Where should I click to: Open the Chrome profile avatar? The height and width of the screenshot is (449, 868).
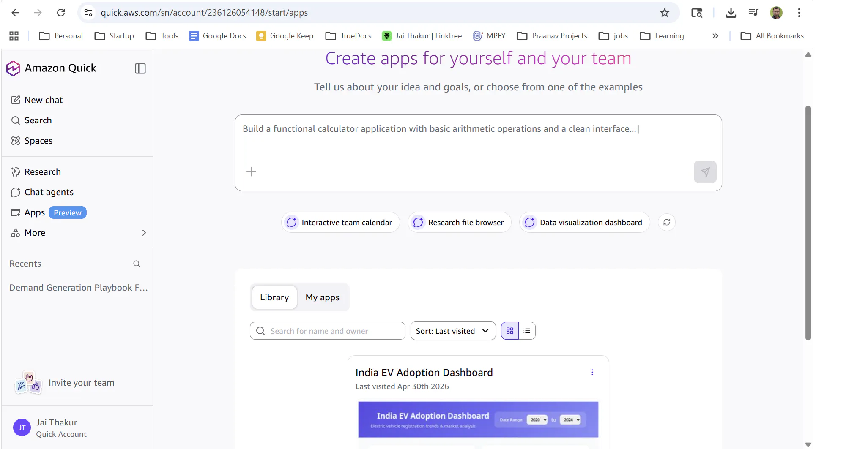776,13
